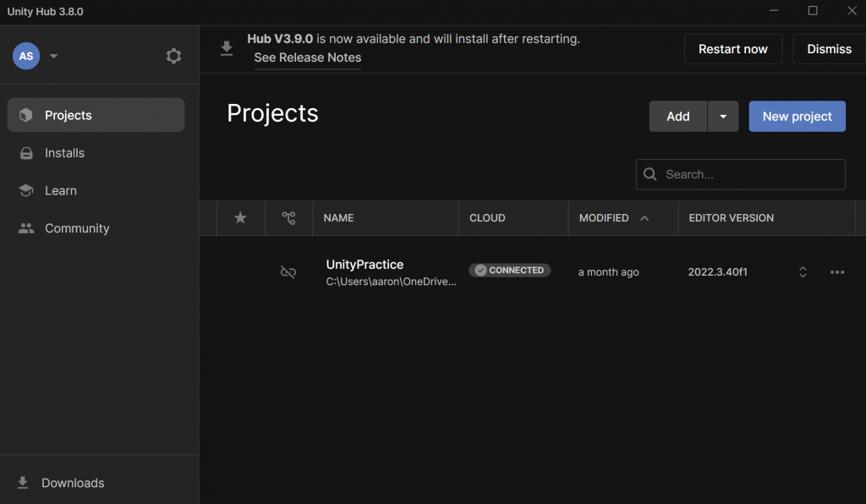Open See Release Notes link
The width and height of the screenshot is (866, 504).
(x=308, y=58)
